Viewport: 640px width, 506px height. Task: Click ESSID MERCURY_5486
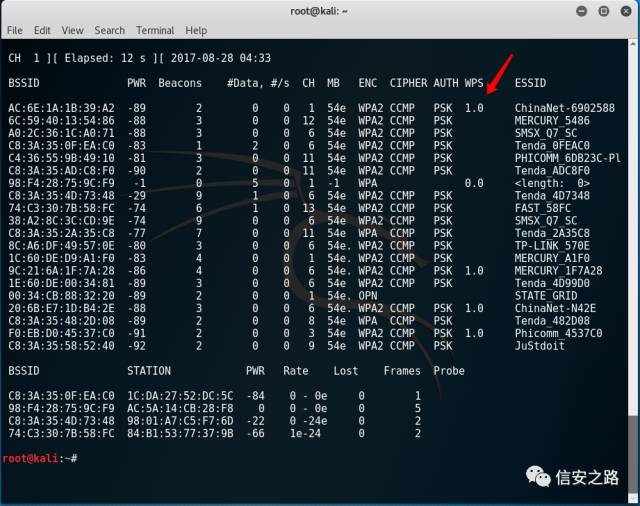click(552, 121)
